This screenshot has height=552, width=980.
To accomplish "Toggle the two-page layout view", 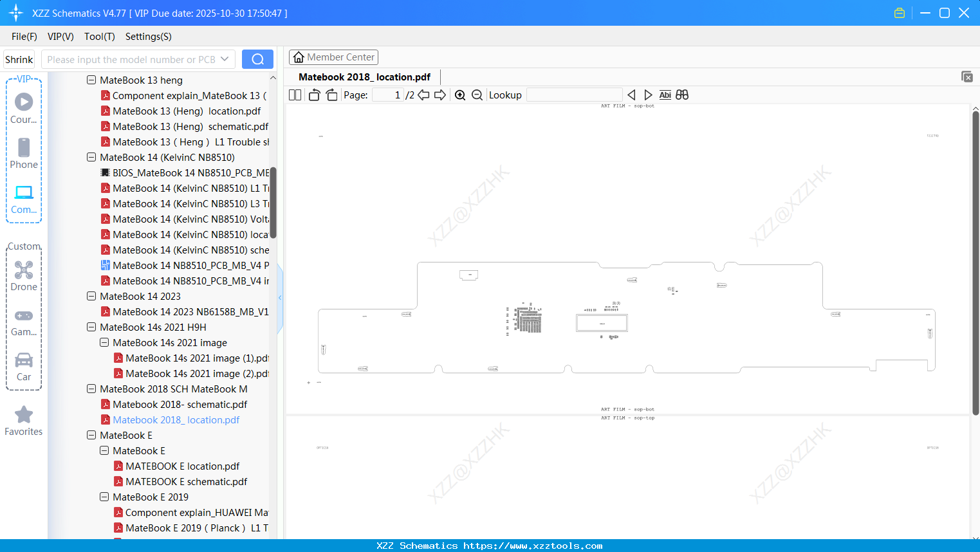I will [x=295, y=95].
